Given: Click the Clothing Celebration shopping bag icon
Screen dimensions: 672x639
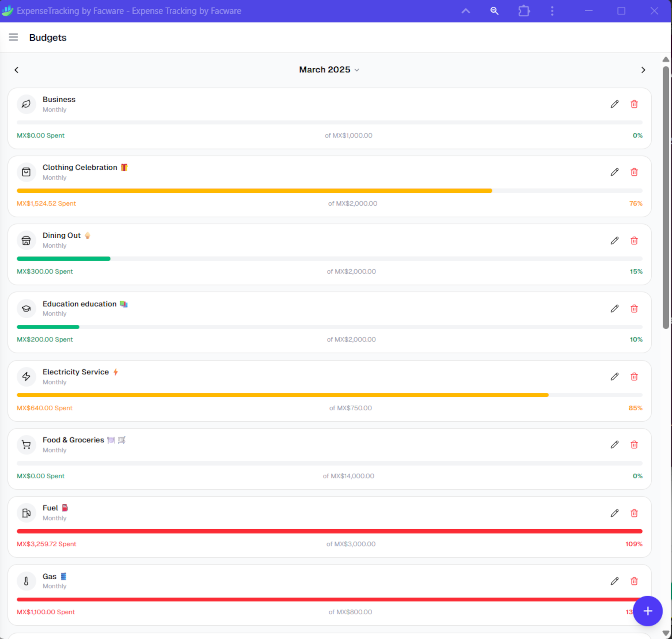Looking at the screenshot, I should tap(26, 172).
